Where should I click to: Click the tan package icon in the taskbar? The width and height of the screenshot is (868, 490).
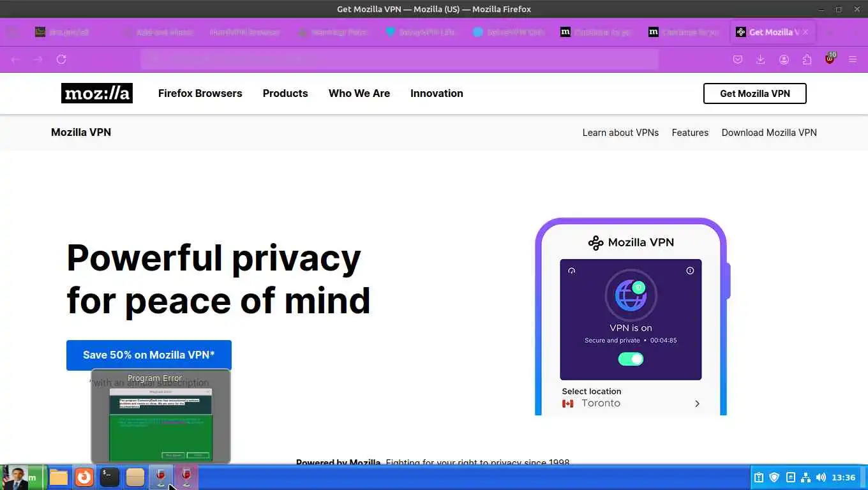point(135,477)
